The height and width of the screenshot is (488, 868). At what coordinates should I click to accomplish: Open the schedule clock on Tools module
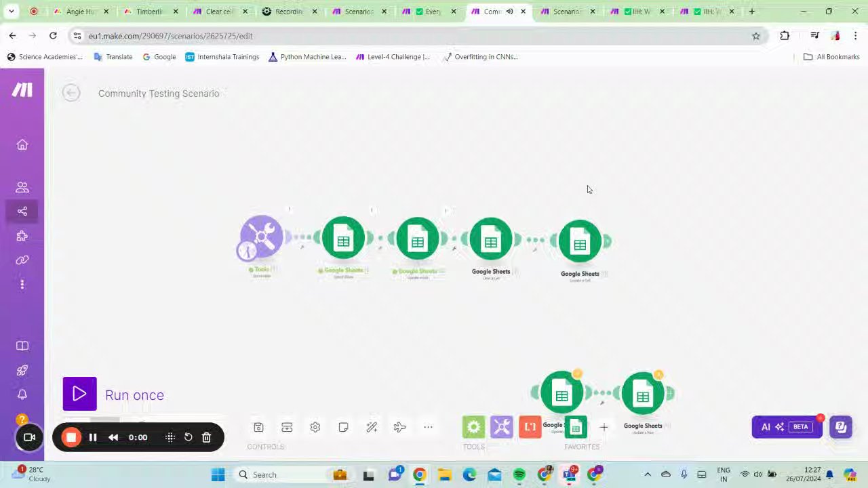coord(246,251)
